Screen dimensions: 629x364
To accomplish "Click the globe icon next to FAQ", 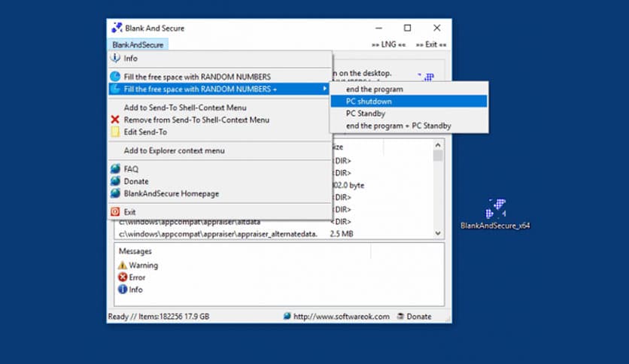I will [x=115, y=168].
